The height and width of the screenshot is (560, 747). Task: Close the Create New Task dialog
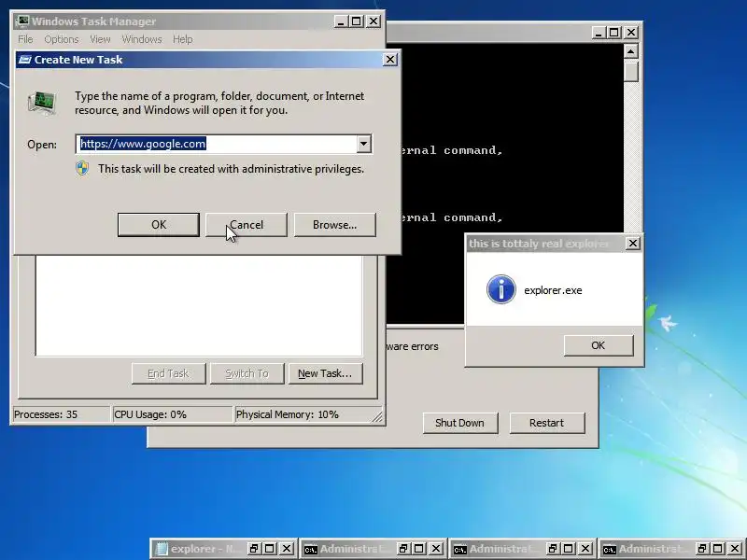(390, 60)
